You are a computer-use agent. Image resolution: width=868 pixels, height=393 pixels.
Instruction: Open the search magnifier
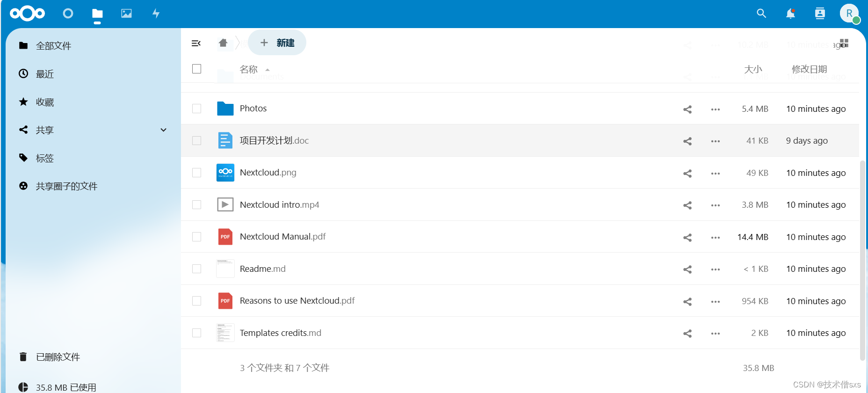pyautogui.click(x=761, y=14)
